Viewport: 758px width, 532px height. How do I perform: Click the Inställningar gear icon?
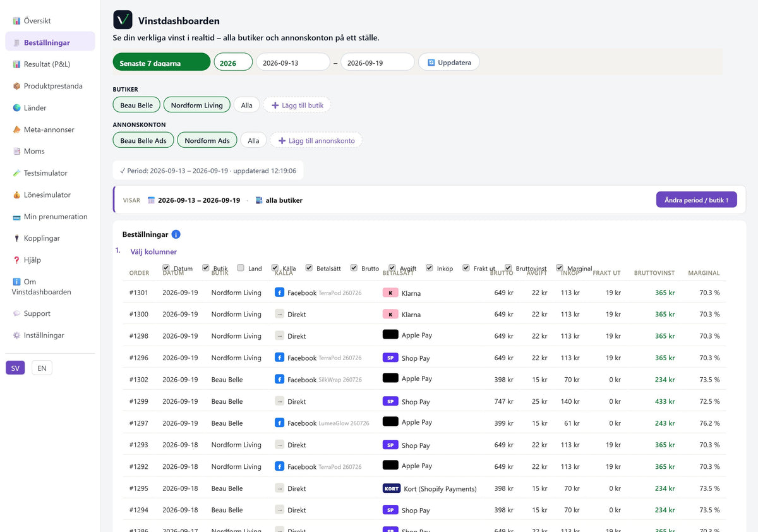click(17, 336)
